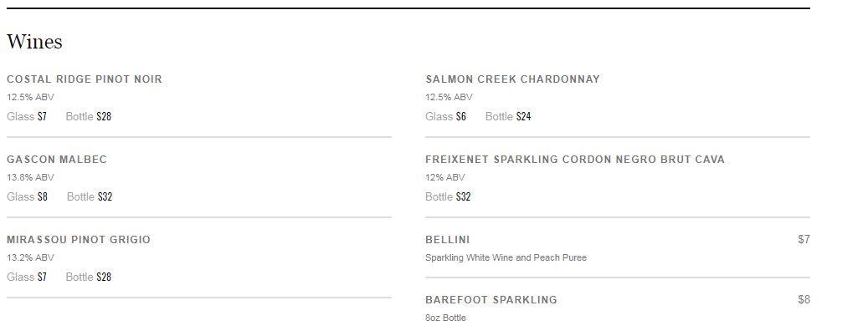Select the Barefoot Sparkling title
This screenshot has height=336, width=868.
pos(491,300)
